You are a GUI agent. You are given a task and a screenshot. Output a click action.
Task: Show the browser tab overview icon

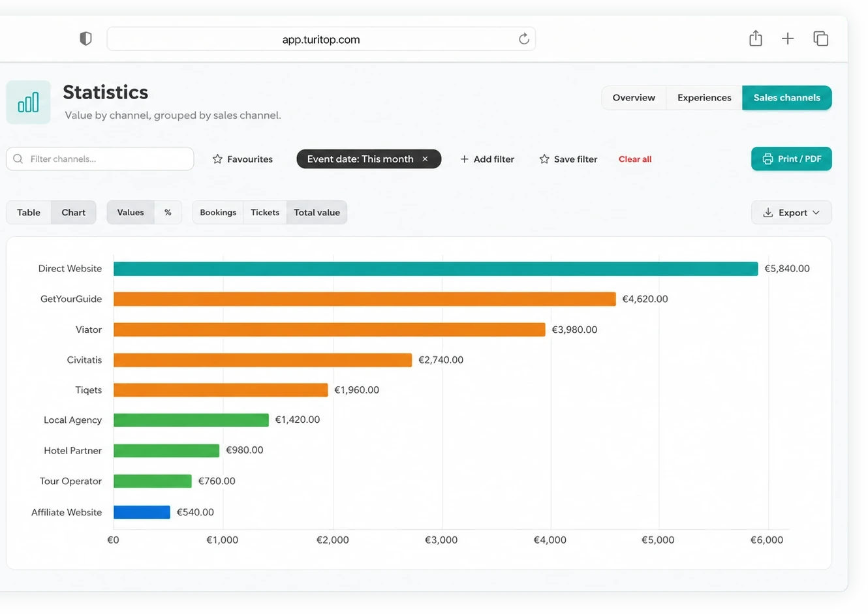821,38
